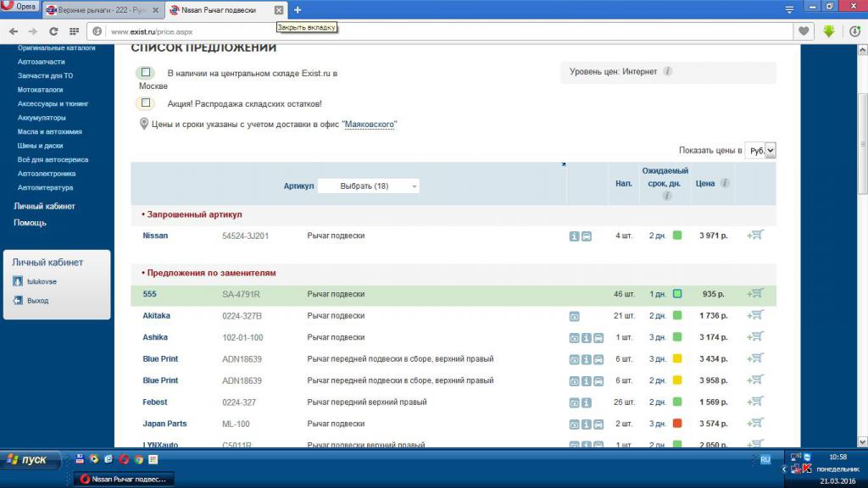The height and width of the screenshot is (488, 868).
Task: Click Запчасти для ТО in sidebar
Action: [45, 75]
